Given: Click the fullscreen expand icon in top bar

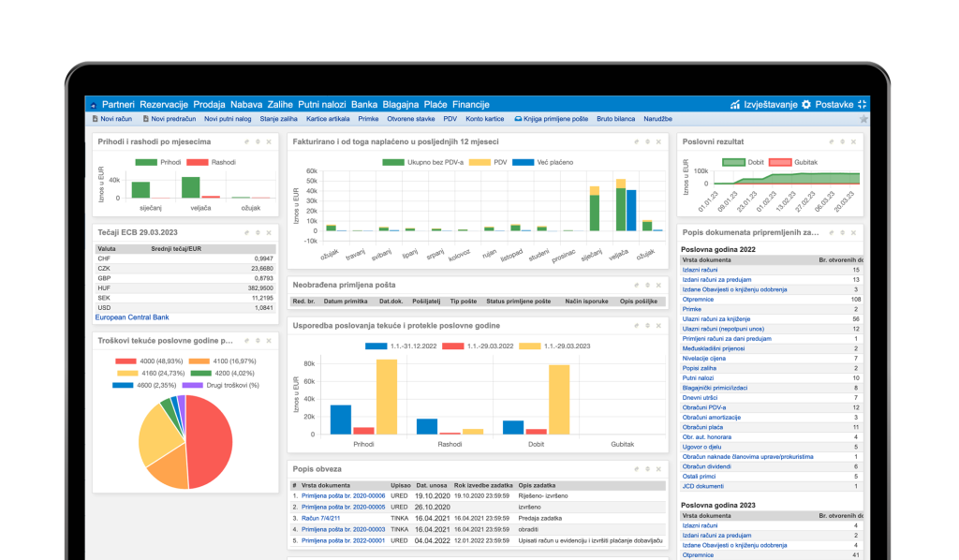Looking at the screenshot, I should point(863,104).
